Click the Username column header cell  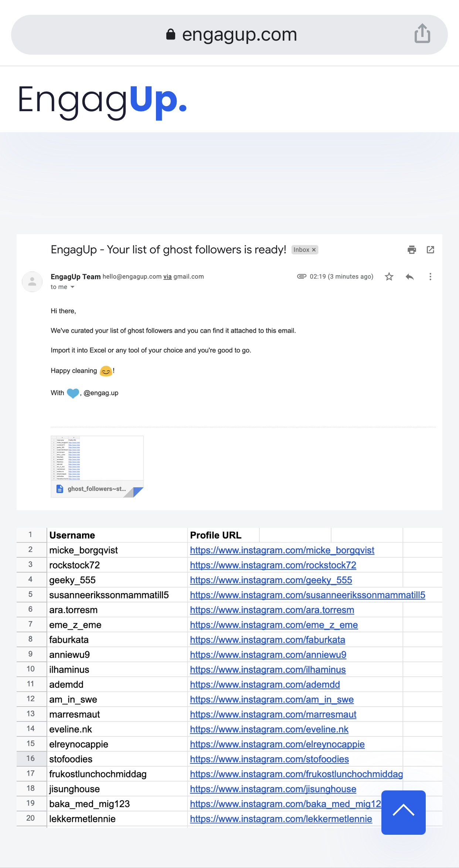[116, 535]
